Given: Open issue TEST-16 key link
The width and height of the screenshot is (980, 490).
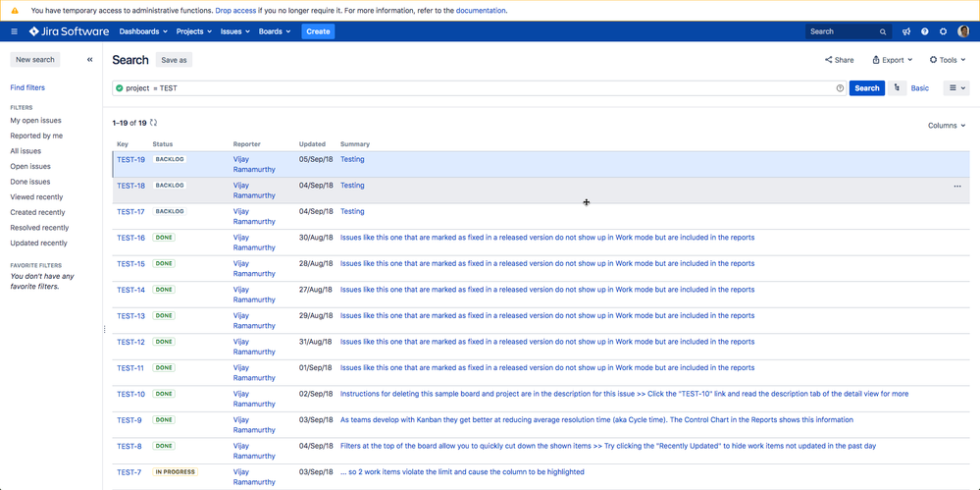Looking at the screenshot, I should pyautogui.click(x=130, y=238).
